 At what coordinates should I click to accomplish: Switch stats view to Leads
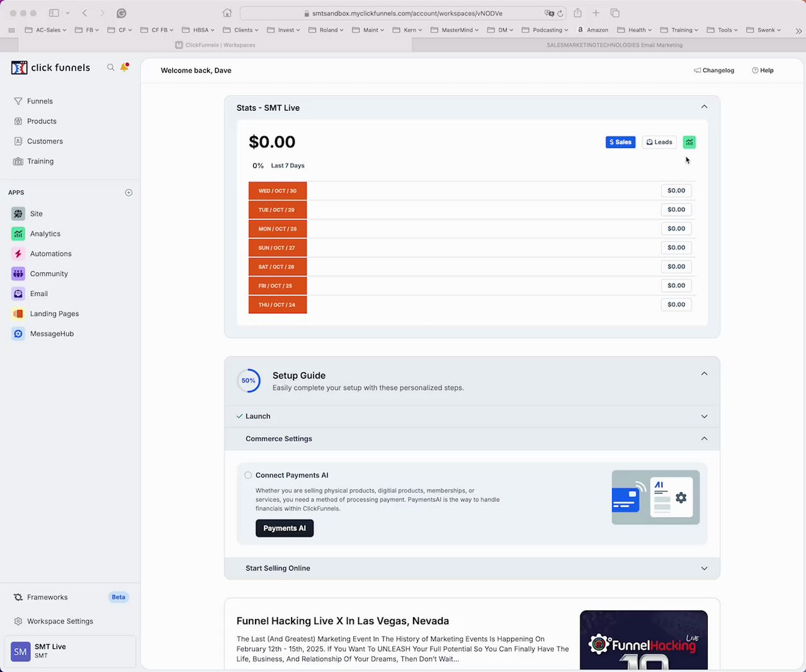click(x=659, y=142)
